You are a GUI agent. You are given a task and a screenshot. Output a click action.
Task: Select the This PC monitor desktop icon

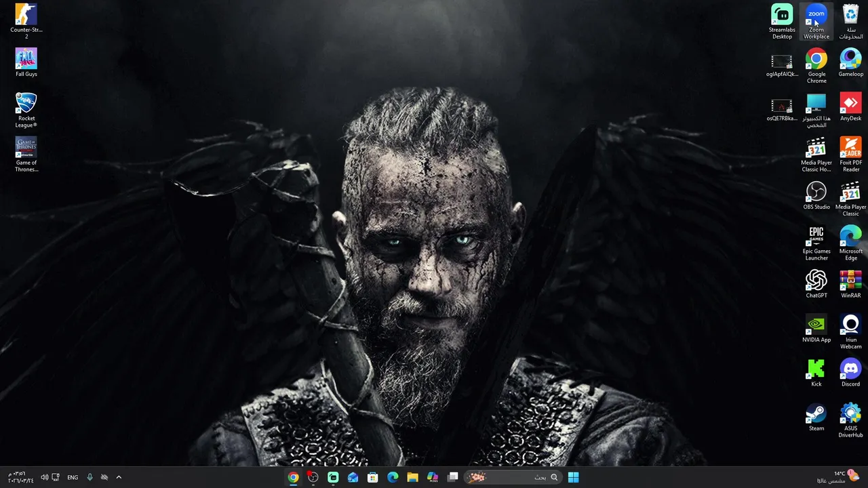pos(816,110)
